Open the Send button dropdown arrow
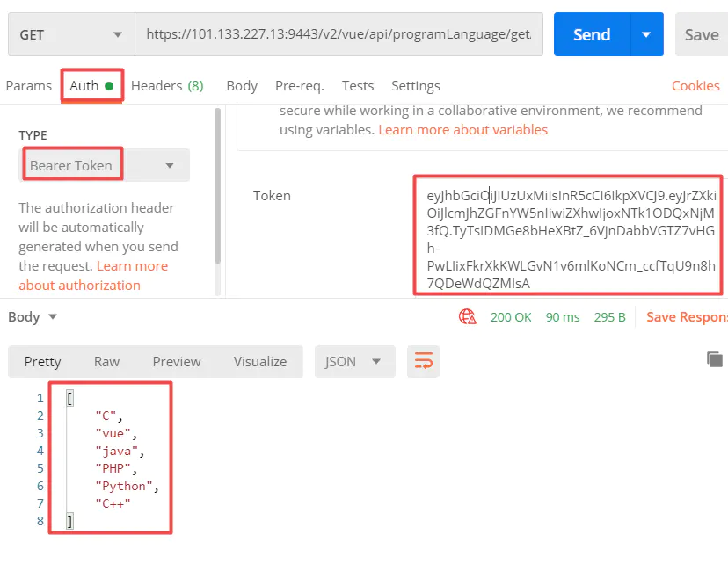Screen dimensions: 728x564 pos(646,34)
